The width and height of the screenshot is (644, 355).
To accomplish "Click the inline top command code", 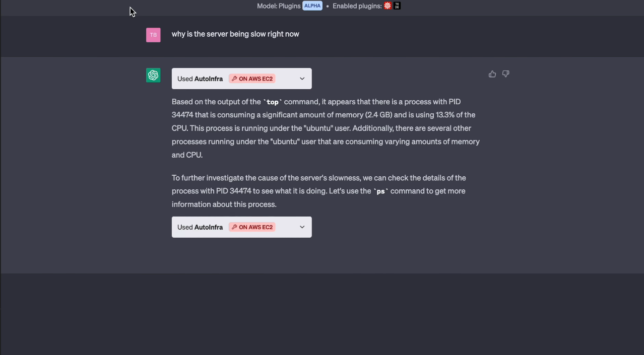I will click(x=273, y=102).
